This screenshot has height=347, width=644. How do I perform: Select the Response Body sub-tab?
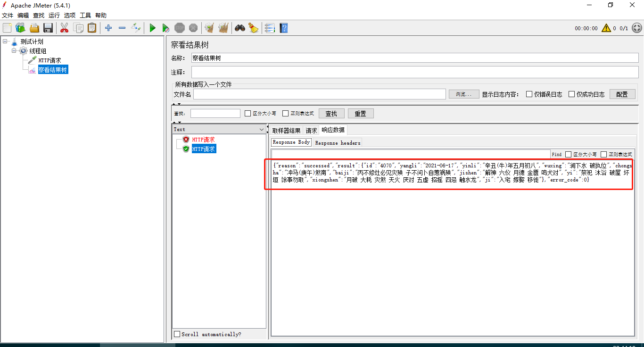291,142
